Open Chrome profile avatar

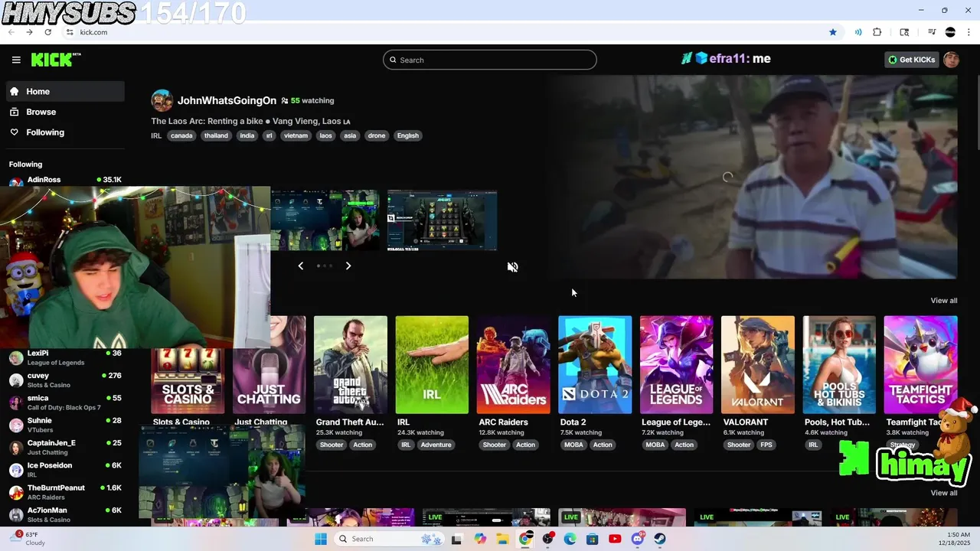point(950,32)
